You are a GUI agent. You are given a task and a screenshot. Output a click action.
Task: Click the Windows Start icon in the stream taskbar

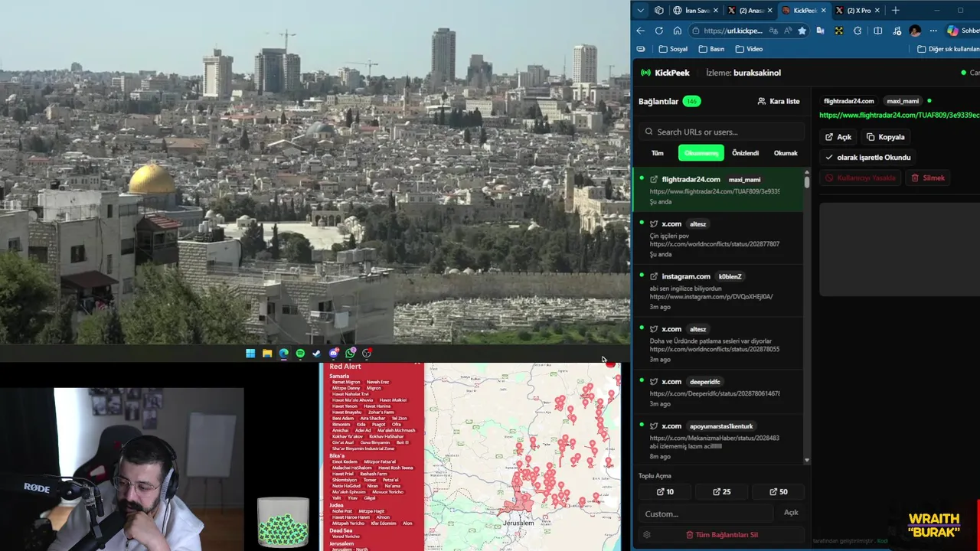[x=250, y=353]
